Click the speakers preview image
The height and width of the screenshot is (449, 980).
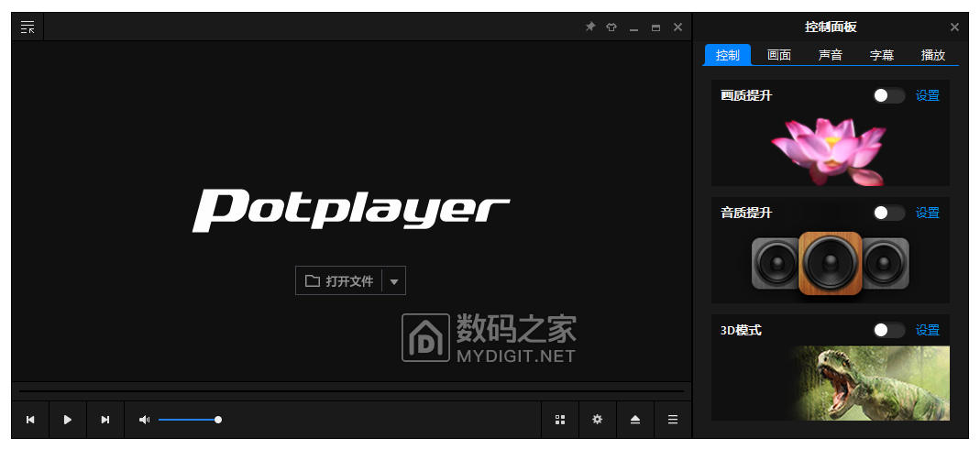[830, 264]
